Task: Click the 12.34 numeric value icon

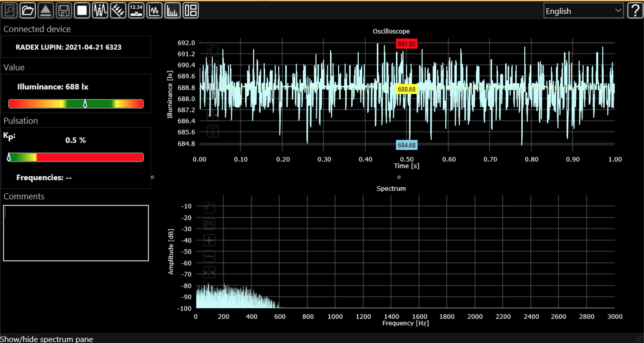Action: click(x=136, y=11)
